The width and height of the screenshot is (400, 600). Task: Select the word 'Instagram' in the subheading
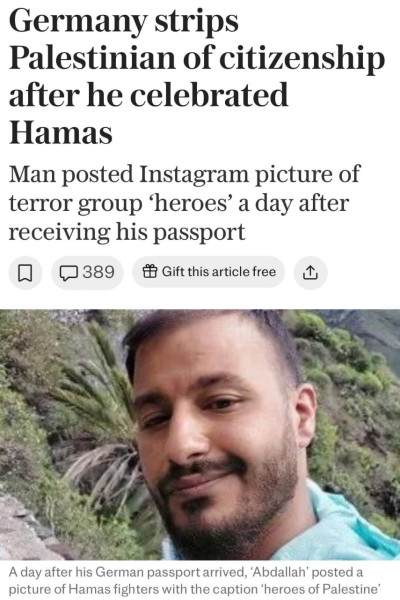[194, 174]
